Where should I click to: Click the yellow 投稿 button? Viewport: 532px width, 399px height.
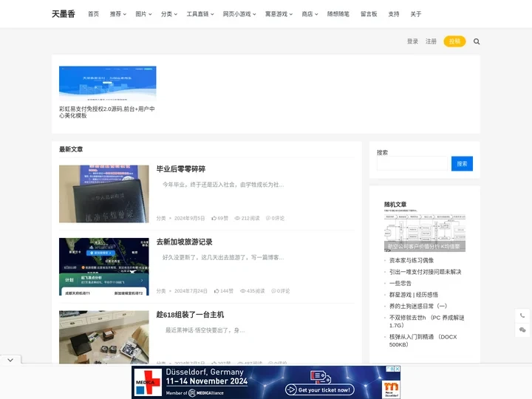pos(454,41)
